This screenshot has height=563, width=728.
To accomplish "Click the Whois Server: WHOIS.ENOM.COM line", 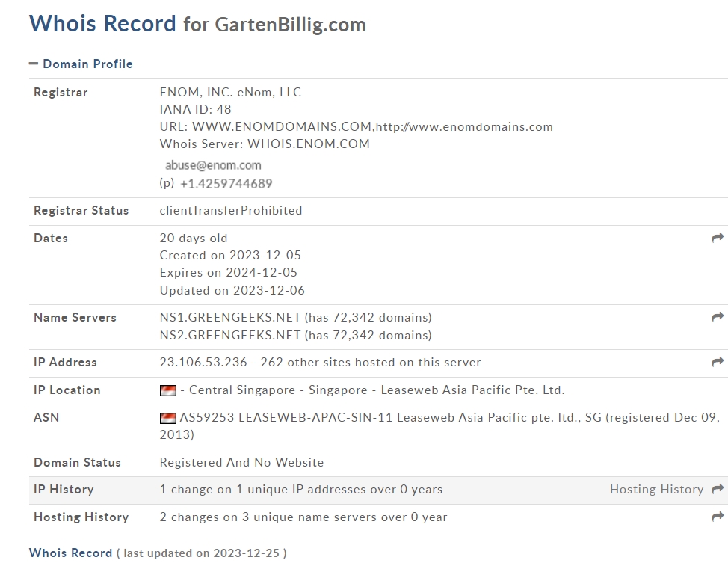I will [265, 144].
